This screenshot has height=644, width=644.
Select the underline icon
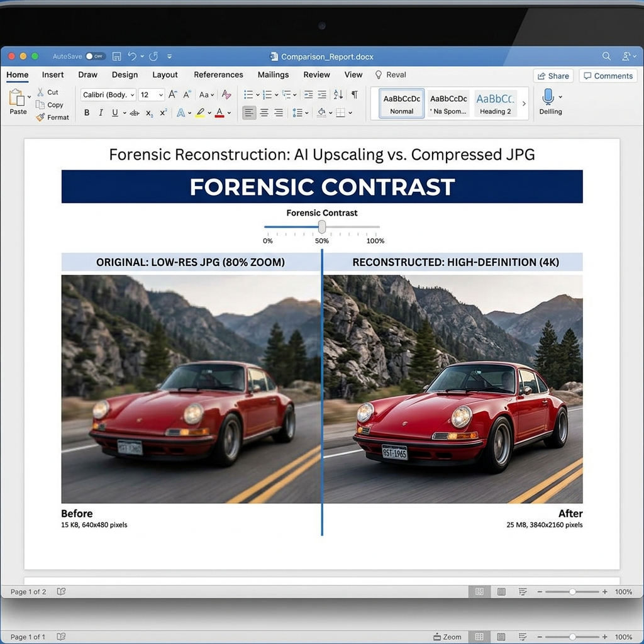tap(115, 113)
